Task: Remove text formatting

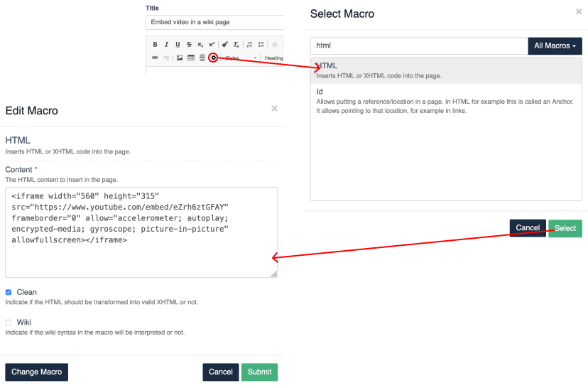Action: coord(236,44)
